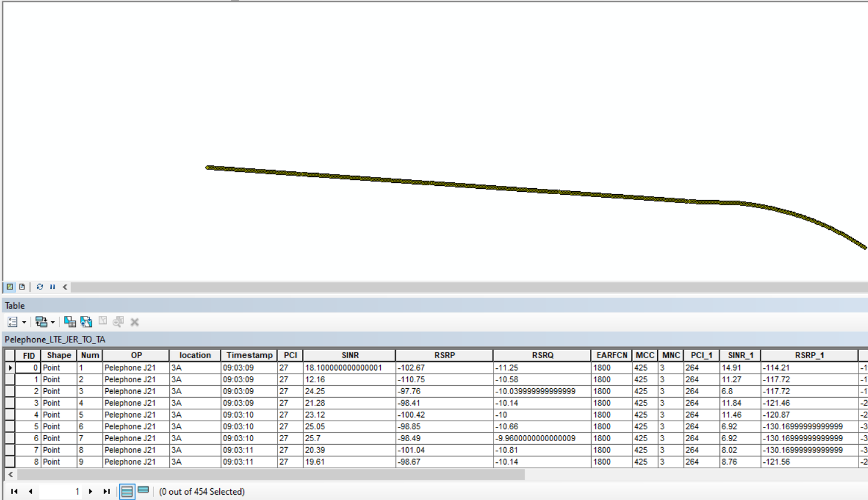Toggle Data View mode

click(x=10, y=286)
